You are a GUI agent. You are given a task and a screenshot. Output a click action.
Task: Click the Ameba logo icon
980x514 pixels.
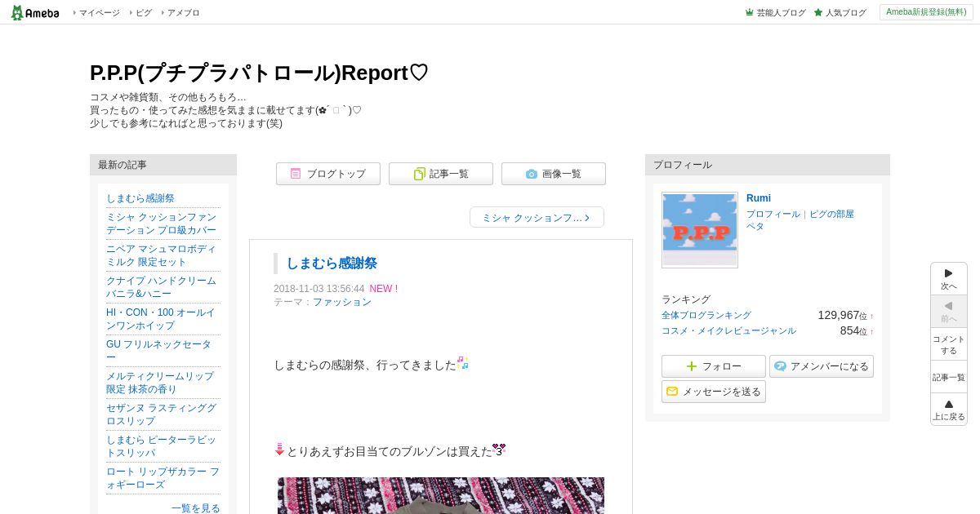point(34,12)
